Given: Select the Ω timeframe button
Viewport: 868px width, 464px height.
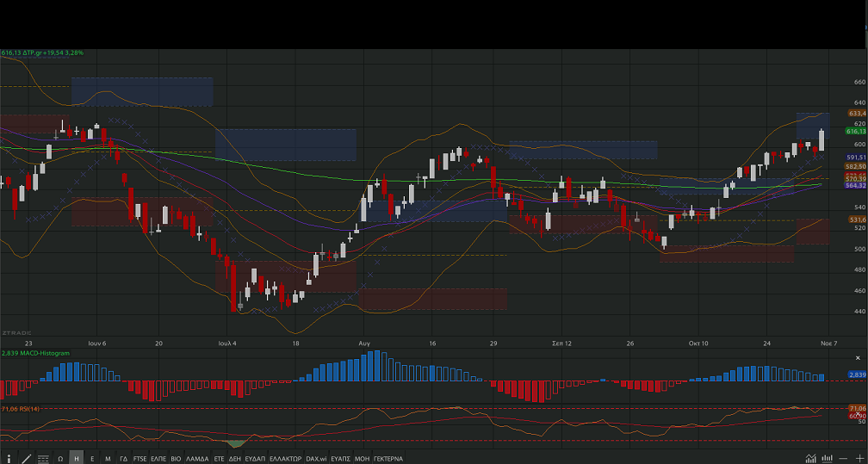Looking at the screenshot, I should click(x=60, y=459).
